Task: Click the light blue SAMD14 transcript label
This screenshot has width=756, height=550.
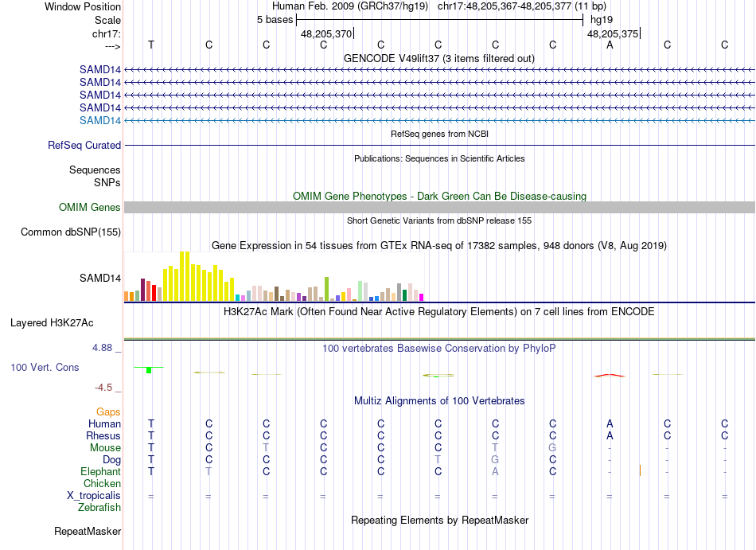Action: click(x=100, y=120)
